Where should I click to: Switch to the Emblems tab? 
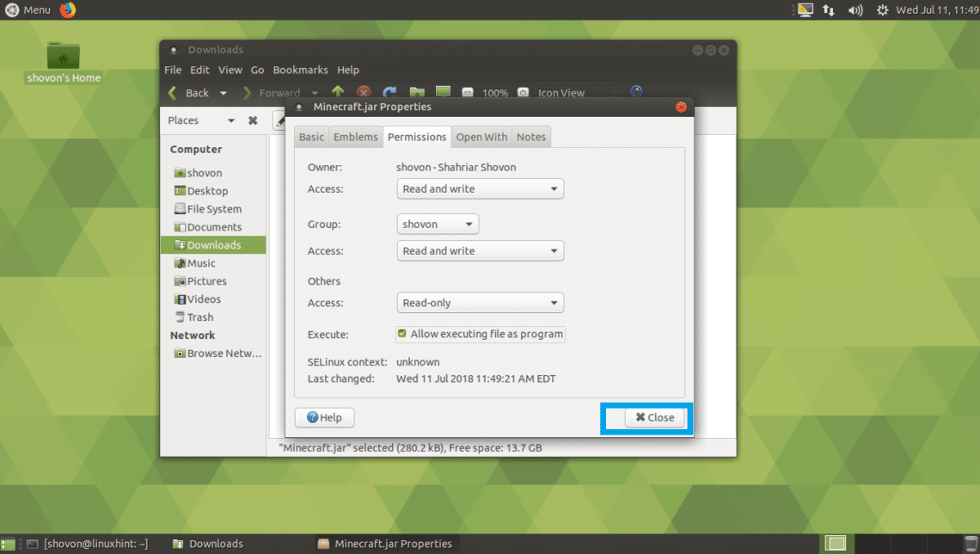[x=355, y=137]
